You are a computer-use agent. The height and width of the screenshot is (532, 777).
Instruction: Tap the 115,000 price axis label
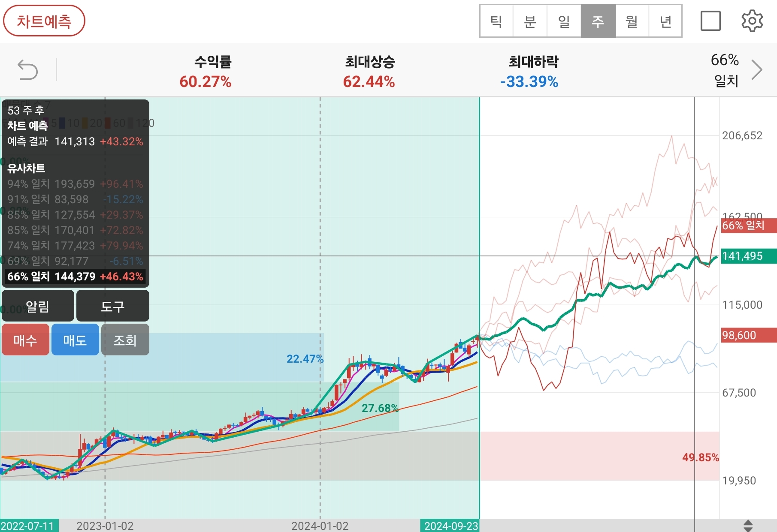[742, 305]
